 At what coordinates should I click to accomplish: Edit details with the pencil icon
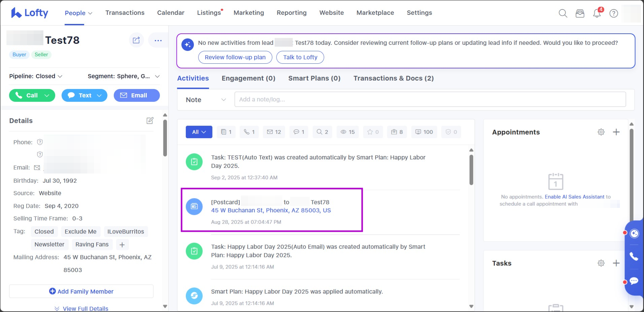[x=150, y=121]
